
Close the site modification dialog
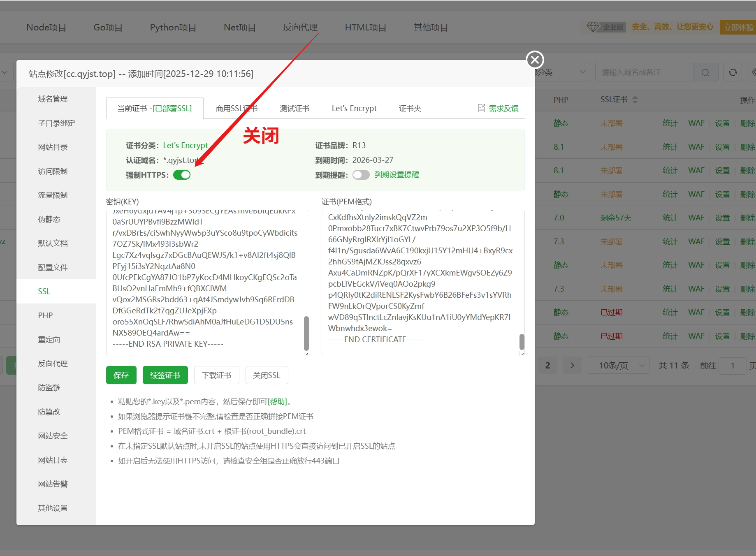(535, 60)
